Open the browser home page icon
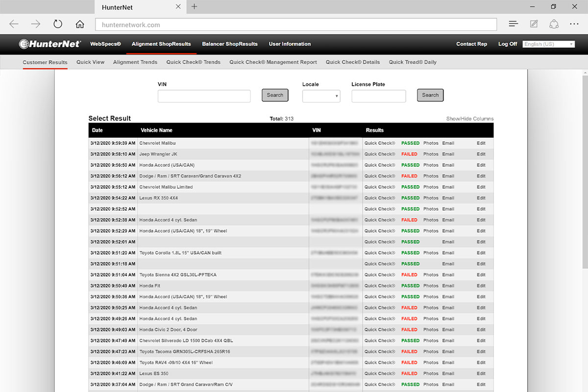Screen dimensions: 588x392 tap(80, 24)
